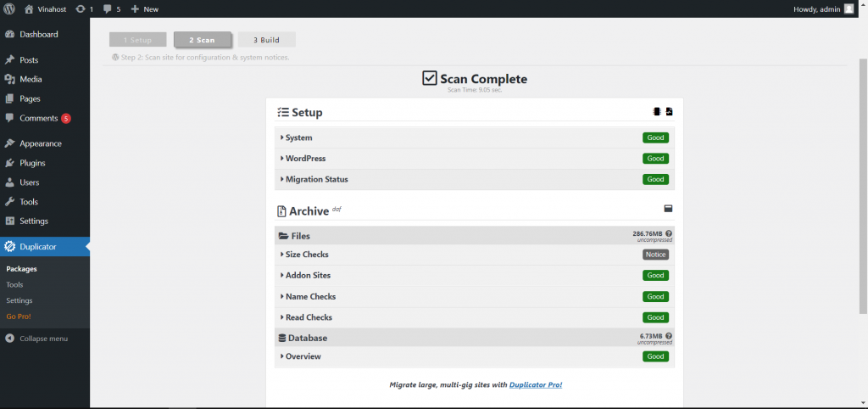868x409 pixels.
Task: Click the help icon next to 6.73MB
Action: click(669, 335)
